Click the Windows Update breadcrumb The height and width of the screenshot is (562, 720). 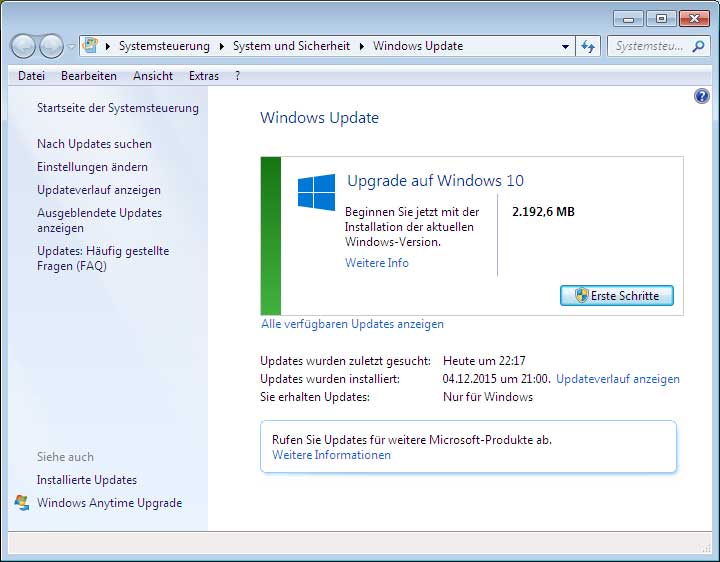(x=418, y=46)
